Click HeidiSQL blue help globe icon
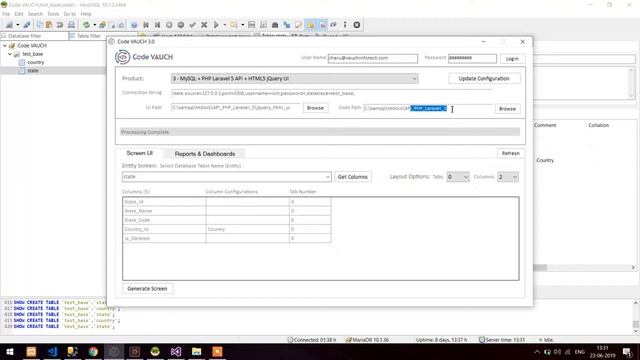The height and width of the screenshot is (360, 640). (134, 25)
